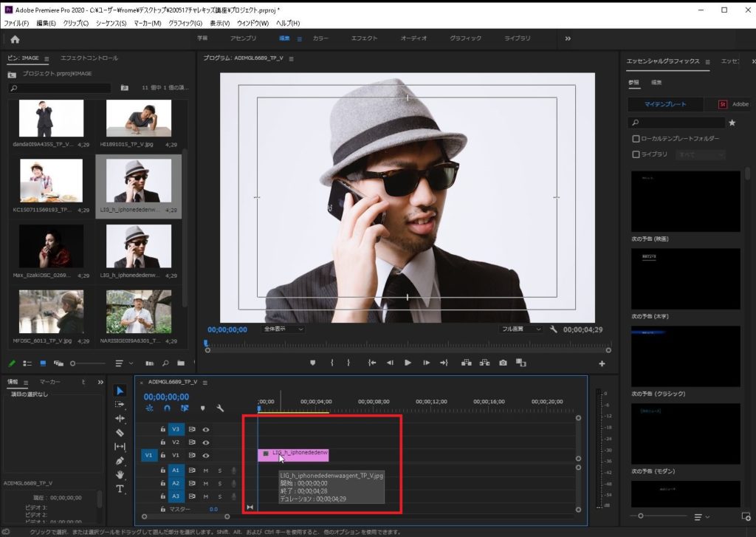Click the thumbnail size slider in the bin
The image size is (756, 537).
pos(74,363)
